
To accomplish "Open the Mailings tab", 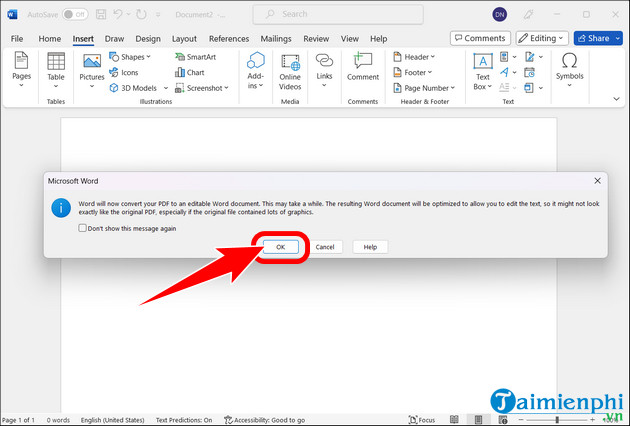I will tap(276, 39).
